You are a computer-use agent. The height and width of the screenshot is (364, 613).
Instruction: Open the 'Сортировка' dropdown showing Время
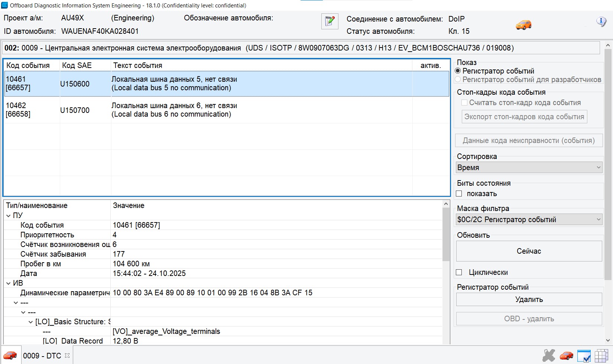(529, 168)
